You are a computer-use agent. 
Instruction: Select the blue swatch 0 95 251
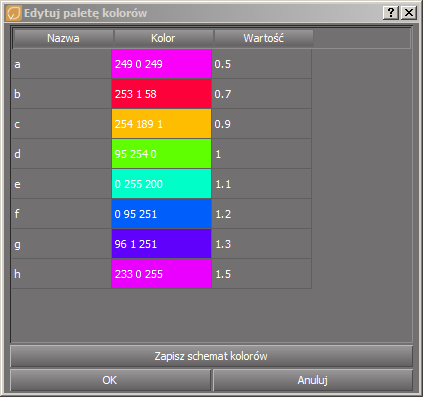pyautogui.click(x=161, y=214)
